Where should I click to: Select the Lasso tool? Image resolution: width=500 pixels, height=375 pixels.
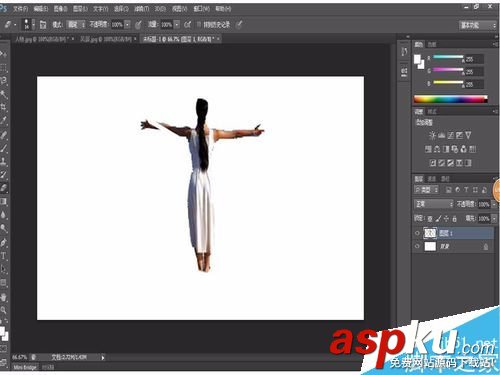[x=3, y=81]
